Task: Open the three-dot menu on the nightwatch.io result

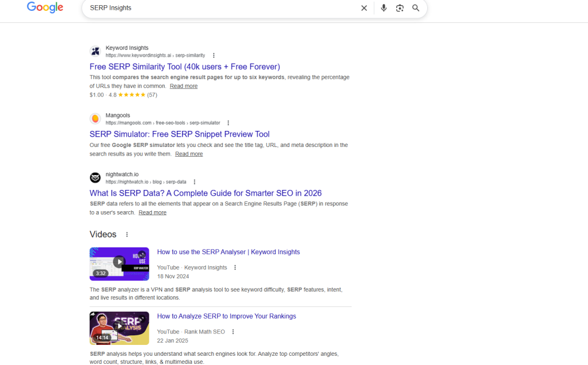Action: coord(194,181)
